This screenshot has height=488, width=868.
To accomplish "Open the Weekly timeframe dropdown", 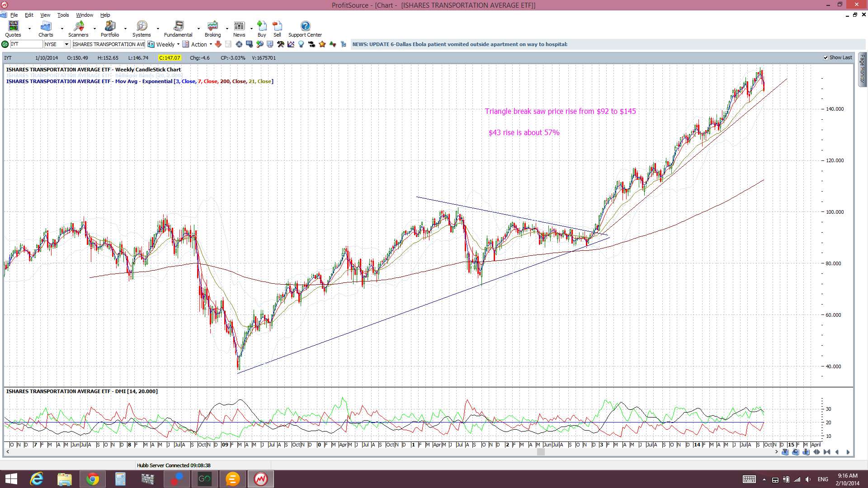I will click(178, 44).
